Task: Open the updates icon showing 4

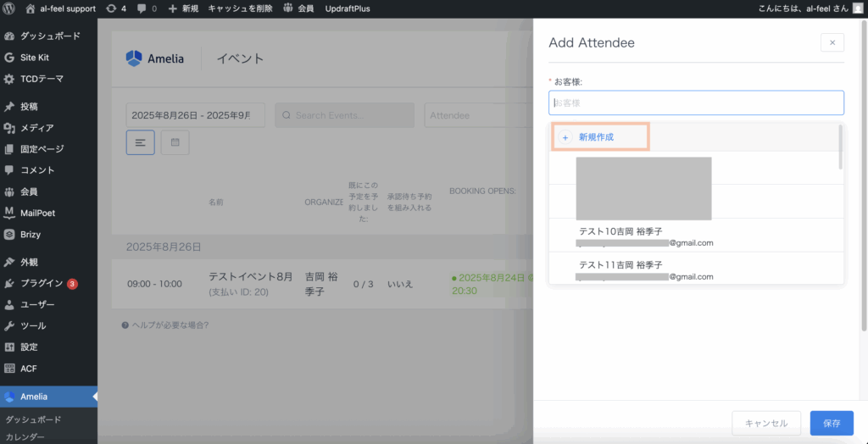Action: [x=111, y=8]
